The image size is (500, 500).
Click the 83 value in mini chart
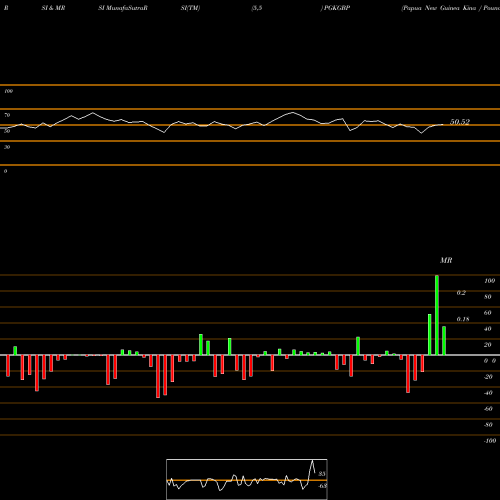pos(322,474)
